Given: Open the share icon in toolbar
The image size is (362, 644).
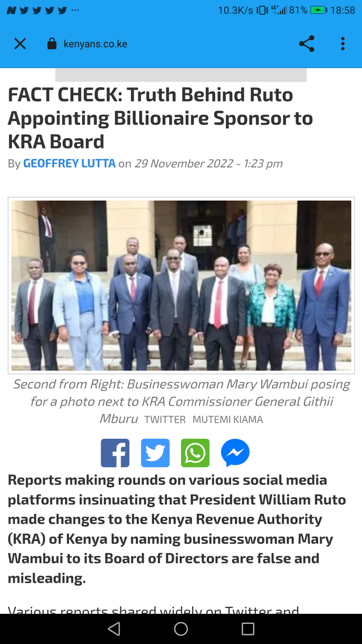Looking at the screenshot, I should pos(307,44).
